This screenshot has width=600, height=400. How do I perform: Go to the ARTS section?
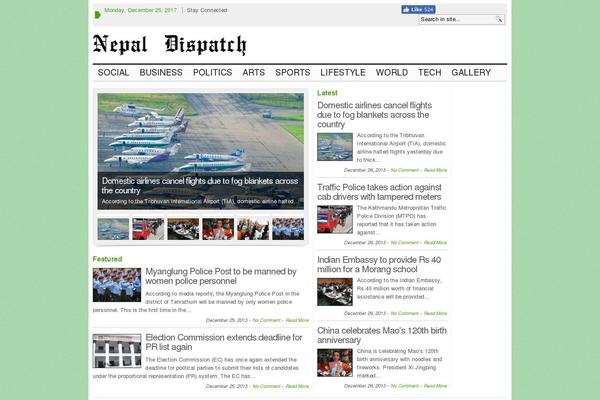tap(253, 72)
